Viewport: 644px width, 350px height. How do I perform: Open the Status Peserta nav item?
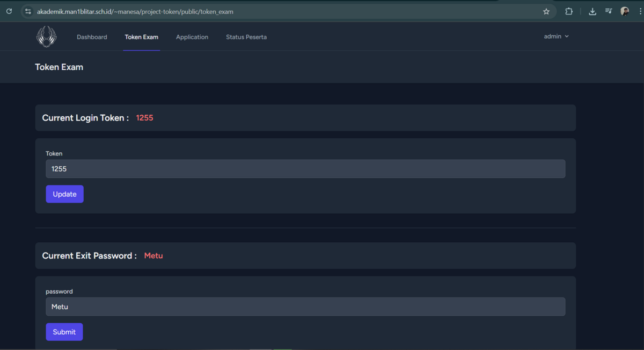pos(246,37)
